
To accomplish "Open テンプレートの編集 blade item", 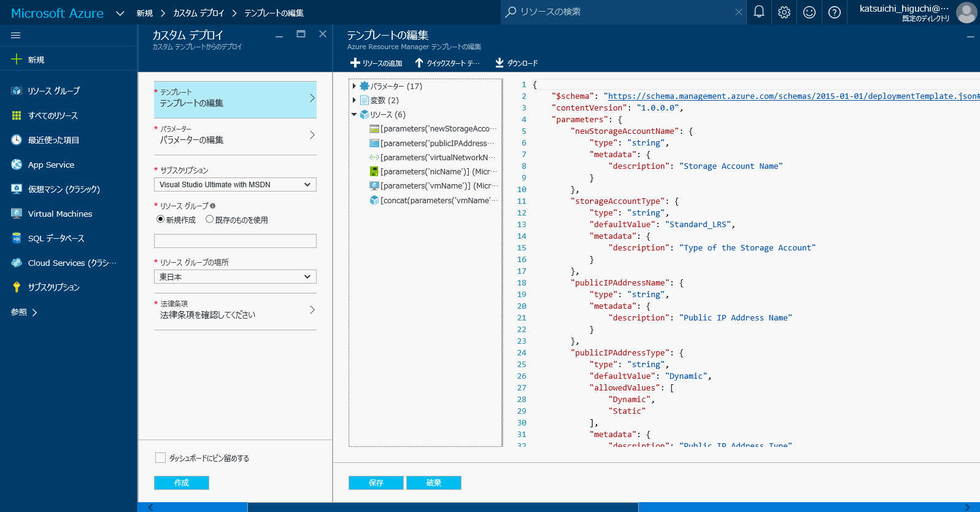I will [235, 99].
